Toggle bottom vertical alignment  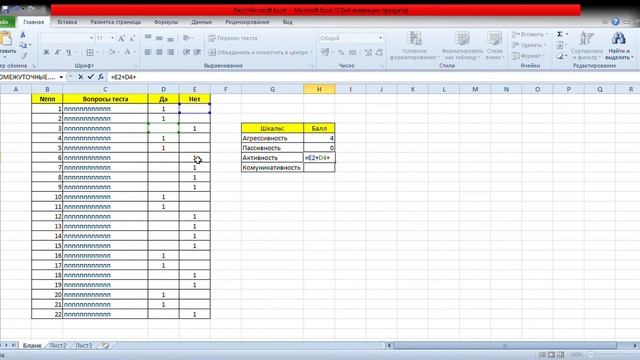(x=170, y=38)
